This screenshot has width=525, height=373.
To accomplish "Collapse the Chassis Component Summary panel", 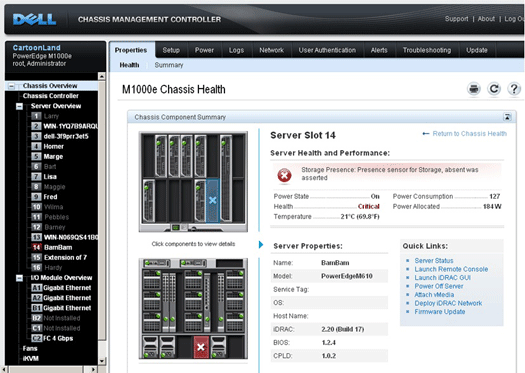I will [507, 117].
